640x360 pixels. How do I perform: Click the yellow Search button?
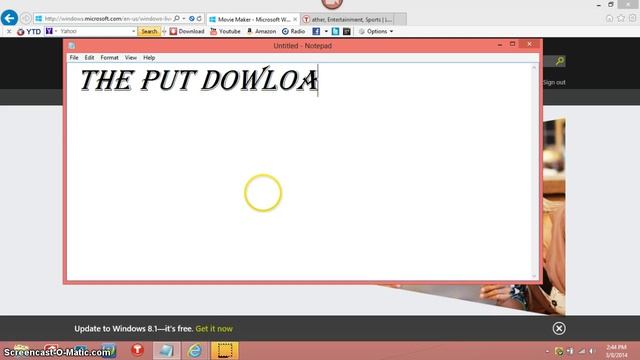tap(149, 31)
